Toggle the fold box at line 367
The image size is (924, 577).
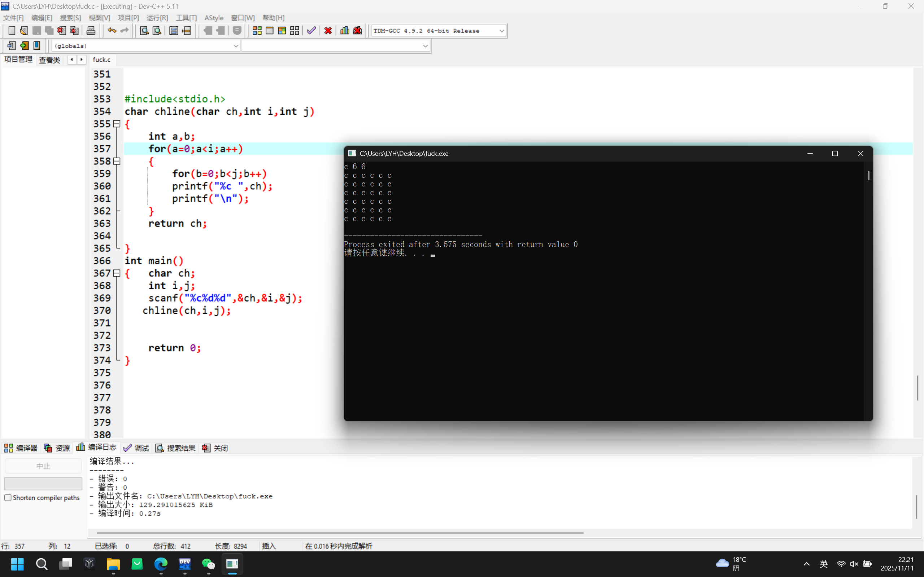coord(117,273)
